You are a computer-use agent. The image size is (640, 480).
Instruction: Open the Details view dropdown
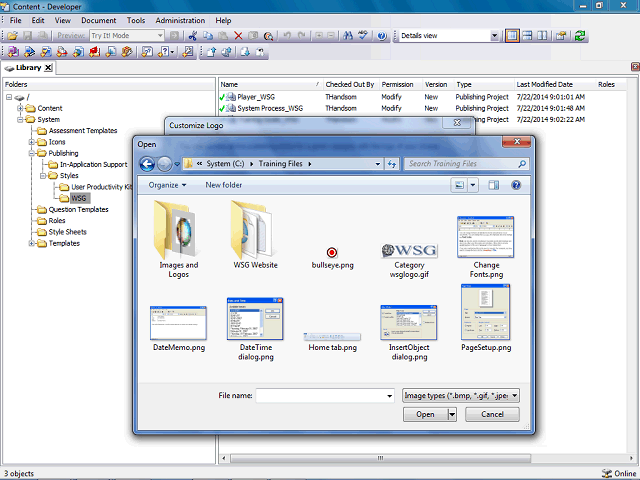(494, 36)
